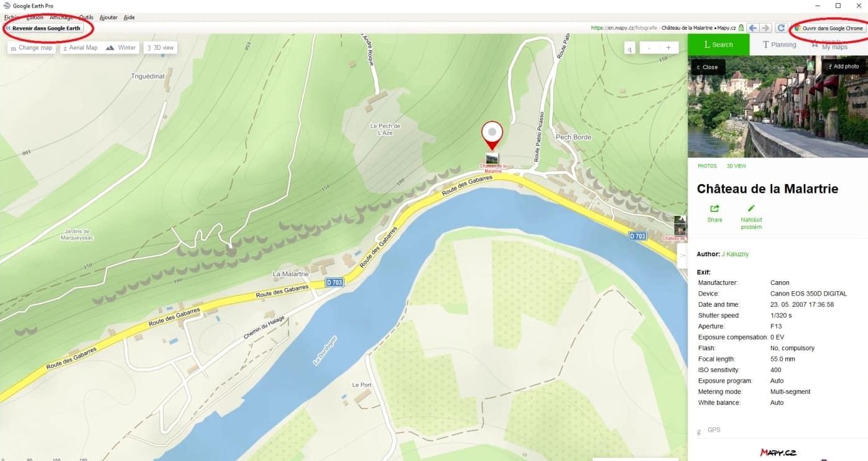This screenshot has width=868, height=461.
Task: Click Revenir dans Google Earth button
Action: pos(44,28)
